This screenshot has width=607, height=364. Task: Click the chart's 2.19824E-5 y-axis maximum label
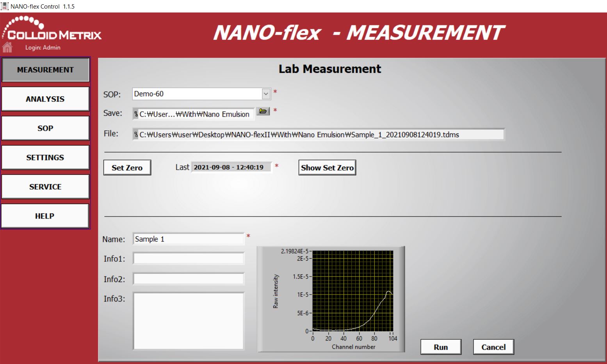(x=295, y=251)
